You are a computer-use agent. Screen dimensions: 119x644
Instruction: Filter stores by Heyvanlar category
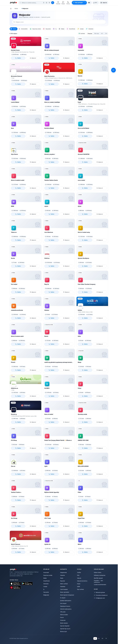pos(47,29)
